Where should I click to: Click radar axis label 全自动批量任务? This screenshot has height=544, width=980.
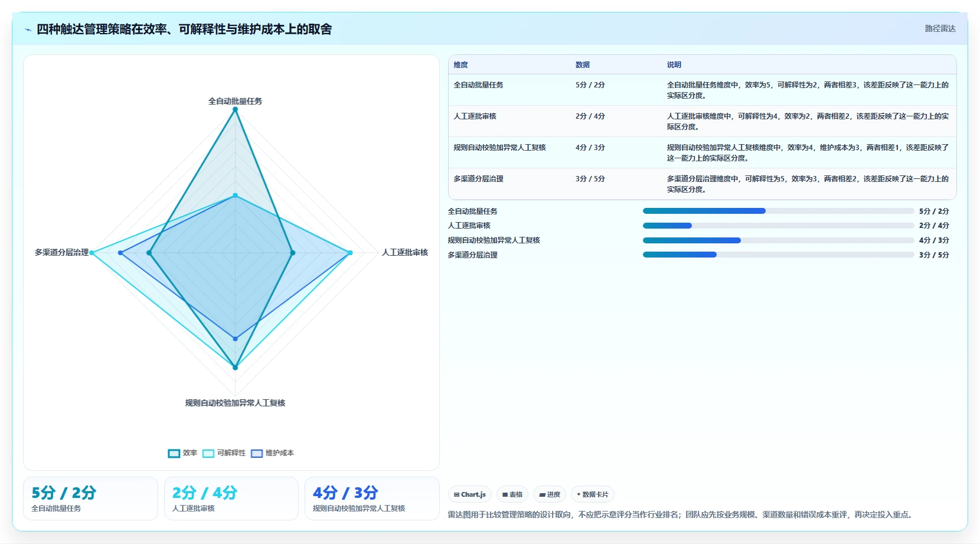pyautogui.click(x=235, y=101)
